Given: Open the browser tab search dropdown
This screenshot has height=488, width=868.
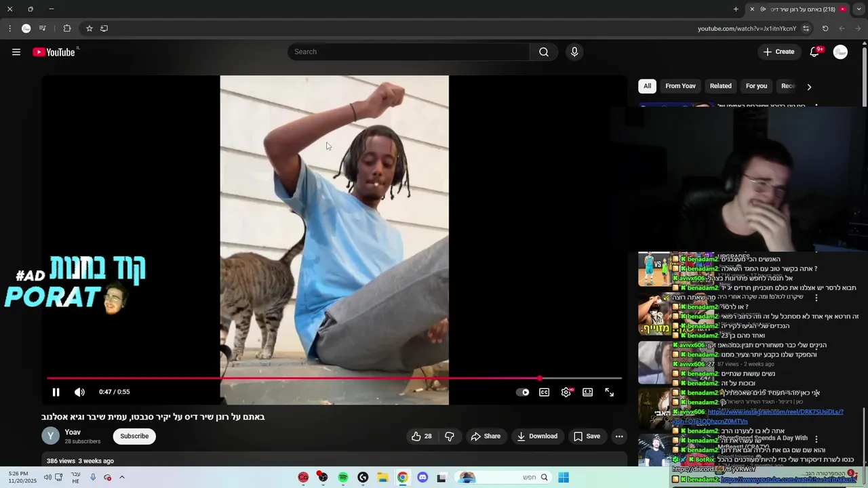Looking at the screenshot, I should [858, 9].
